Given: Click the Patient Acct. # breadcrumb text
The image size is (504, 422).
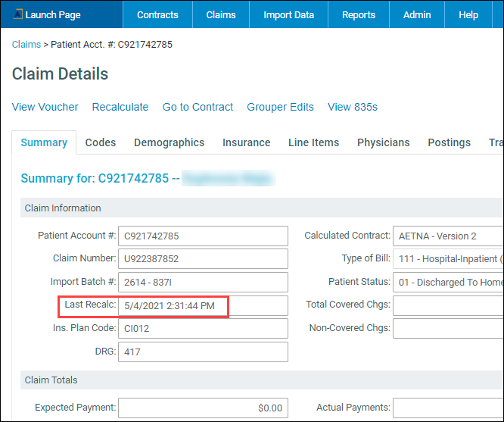Looking at the screenshot, I should 111,45.
